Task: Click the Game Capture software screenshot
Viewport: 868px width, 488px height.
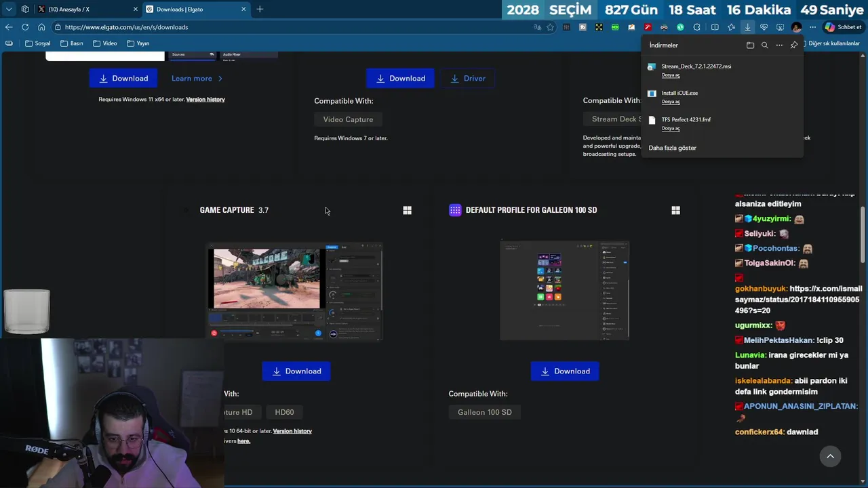Action: pyautogui.click(x=295, y=291)
